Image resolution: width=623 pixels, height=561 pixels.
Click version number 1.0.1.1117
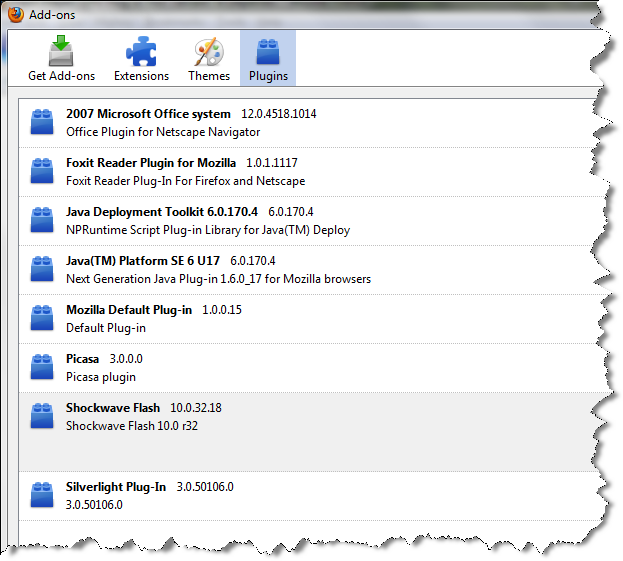[x=272, y=163]
